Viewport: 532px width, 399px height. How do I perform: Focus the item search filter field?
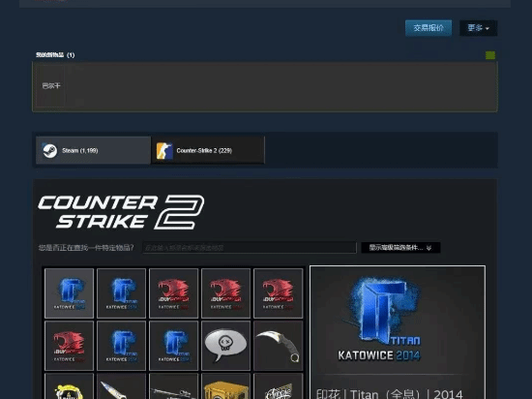click(250, 248)
